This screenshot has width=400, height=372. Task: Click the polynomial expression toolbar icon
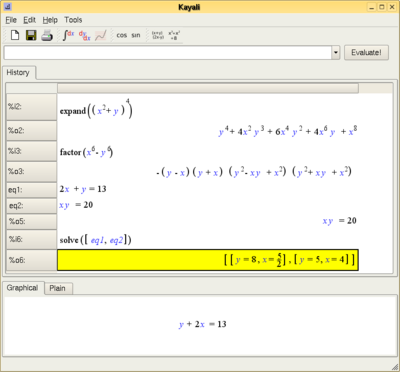tap(174, 35)
